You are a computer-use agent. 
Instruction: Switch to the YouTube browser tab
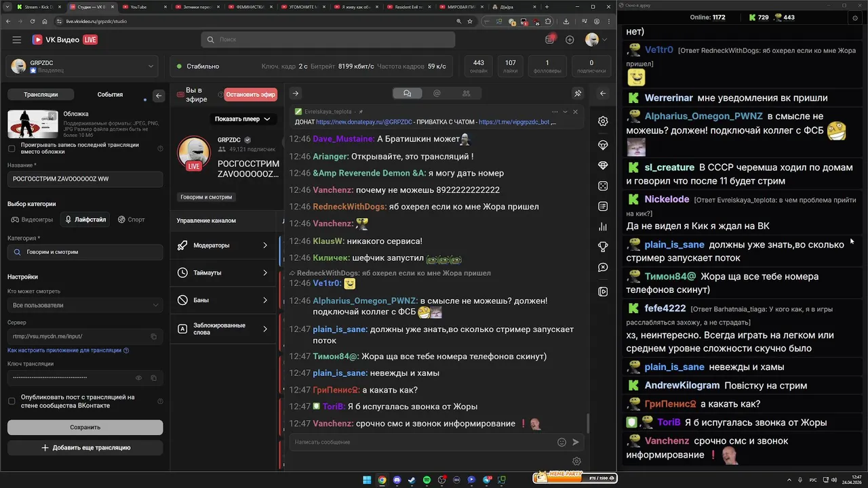(146, 7)
